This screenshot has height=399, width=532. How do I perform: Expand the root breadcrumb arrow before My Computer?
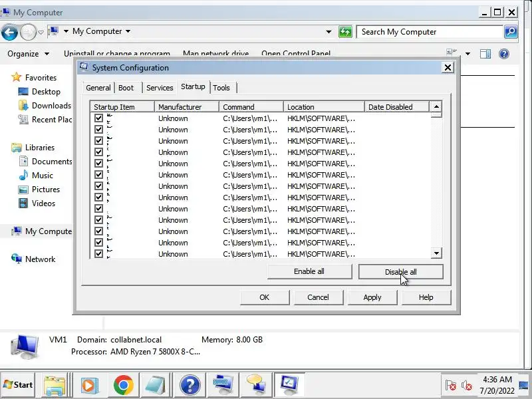(x=66, y=31)
